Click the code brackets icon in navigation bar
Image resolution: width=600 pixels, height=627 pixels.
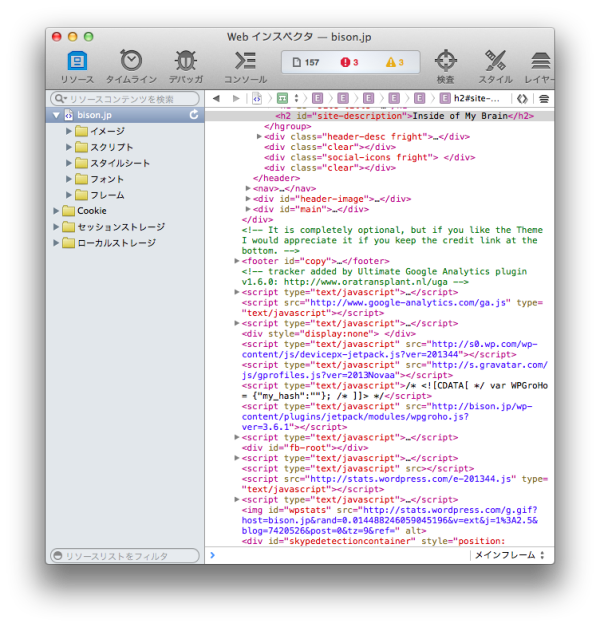522,99
